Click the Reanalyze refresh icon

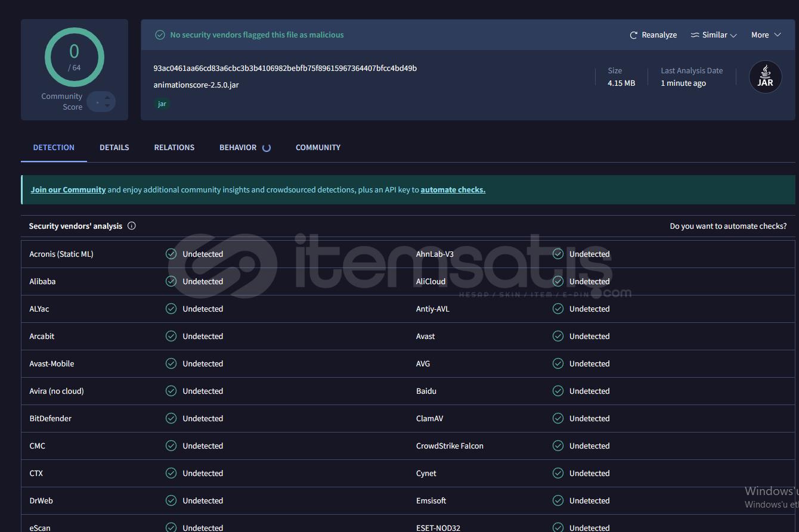(634, 35)
